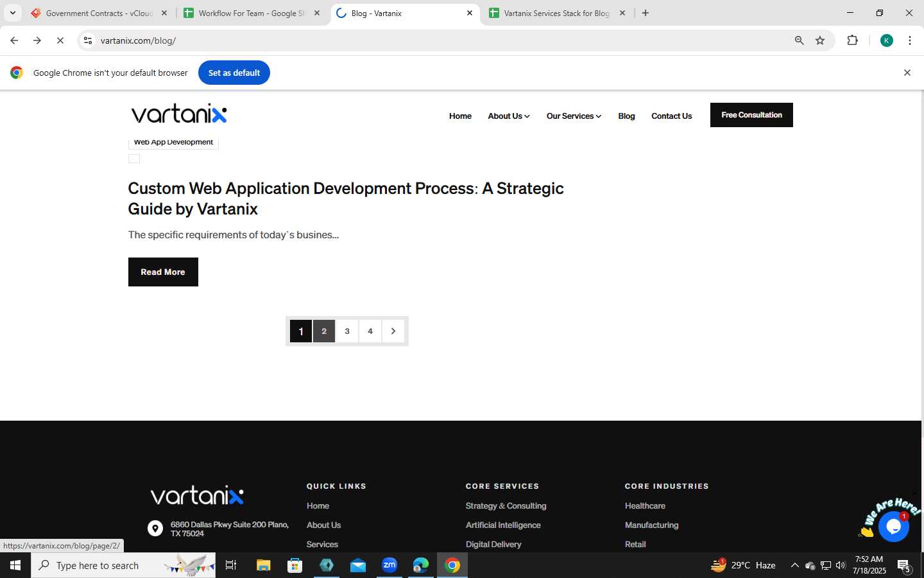The width and height of the screenshot is (924, 578).
Task: Close the Blog - Vartanix tab
Action: [x=470, y=13]
